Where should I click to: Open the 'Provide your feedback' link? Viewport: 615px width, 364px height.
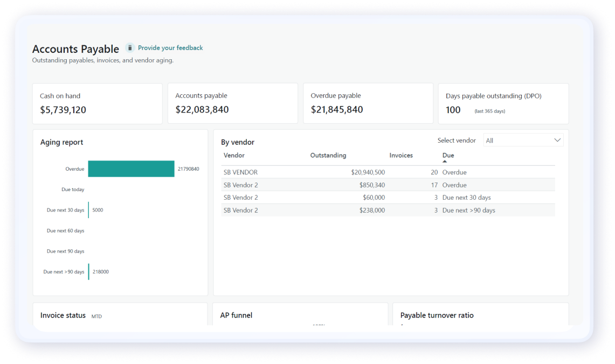(170, 47)
